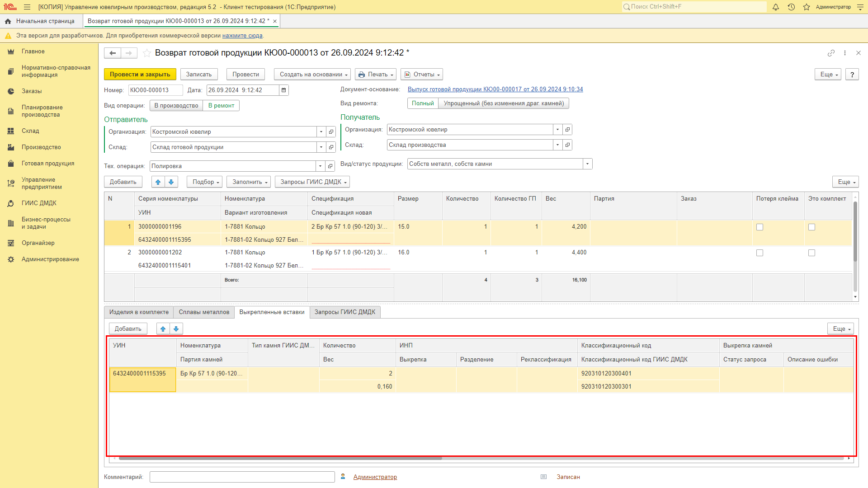
Task: Switch to Сплавы металлов tab
Action: 204,312
